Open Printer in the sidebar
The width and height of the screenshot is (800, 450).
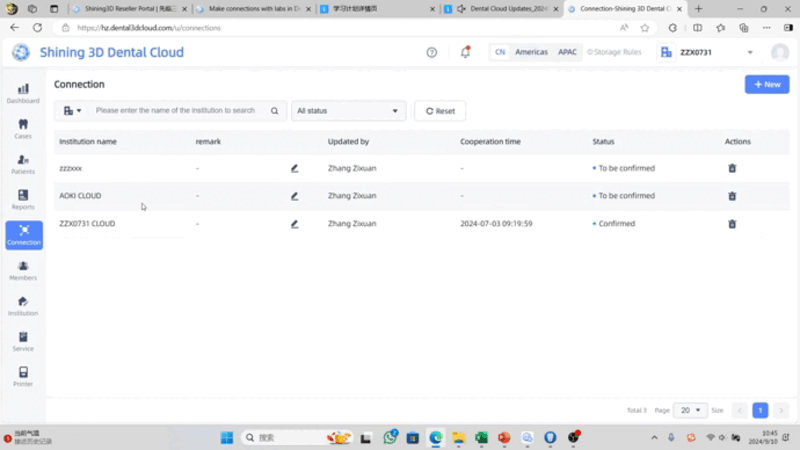[23, 377]
